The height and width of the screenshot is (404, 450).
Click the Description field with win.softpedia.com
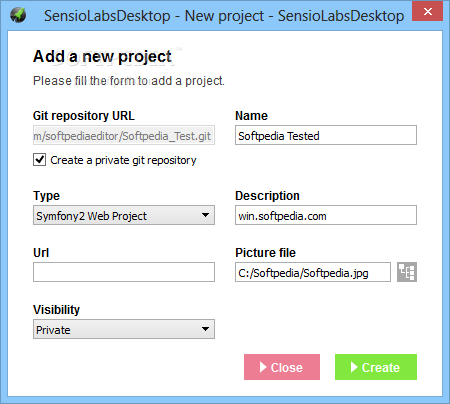[x=326, y=215]
